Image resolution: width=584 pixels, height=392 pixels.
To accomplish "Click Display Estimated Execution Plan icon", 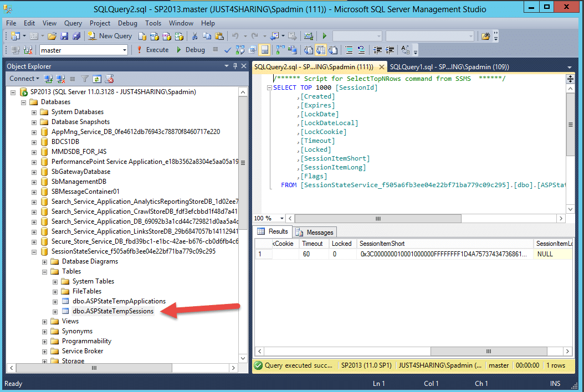I will point(240,50).
